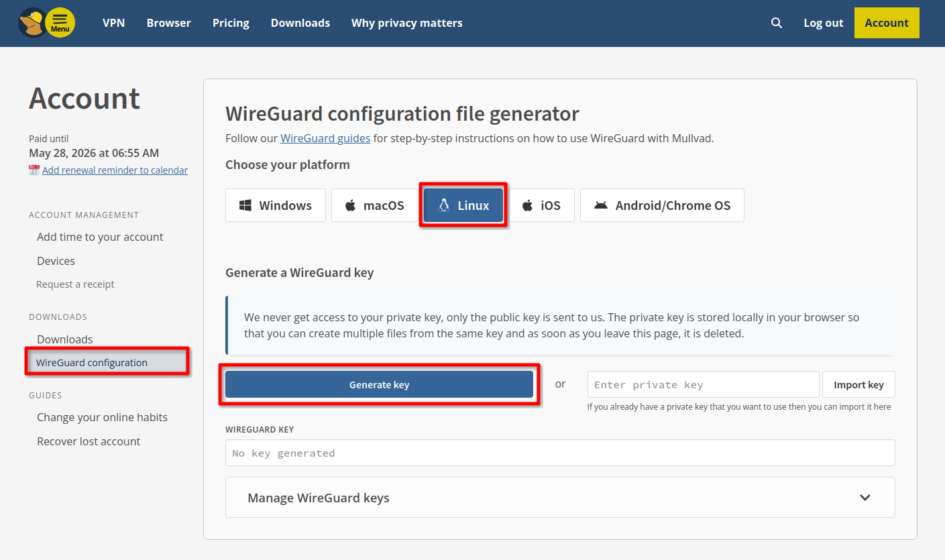Select the iOS platform option
945x560 pixels.
click(541, 205)
